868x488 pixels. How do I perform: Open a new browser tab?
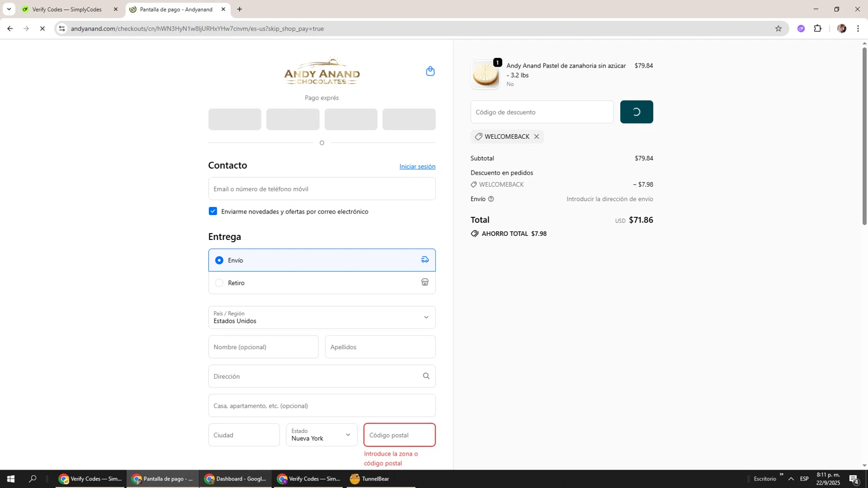(240, 9)
